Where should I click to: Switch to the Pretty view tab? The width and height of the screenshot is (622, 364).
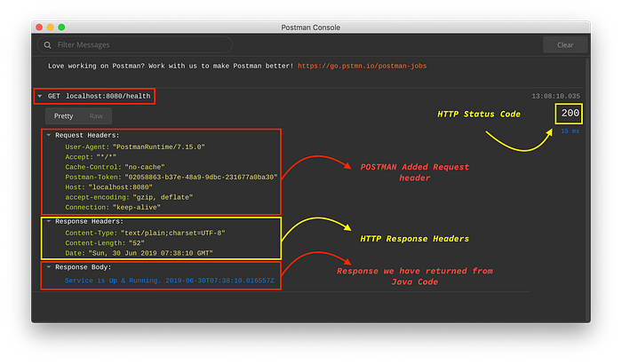click(63, 115)
